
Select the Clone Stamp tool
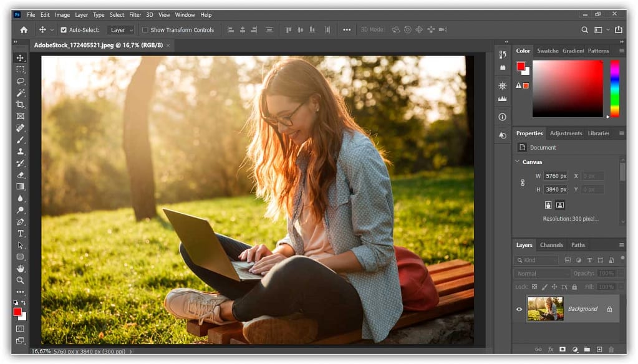click(20, 151)
